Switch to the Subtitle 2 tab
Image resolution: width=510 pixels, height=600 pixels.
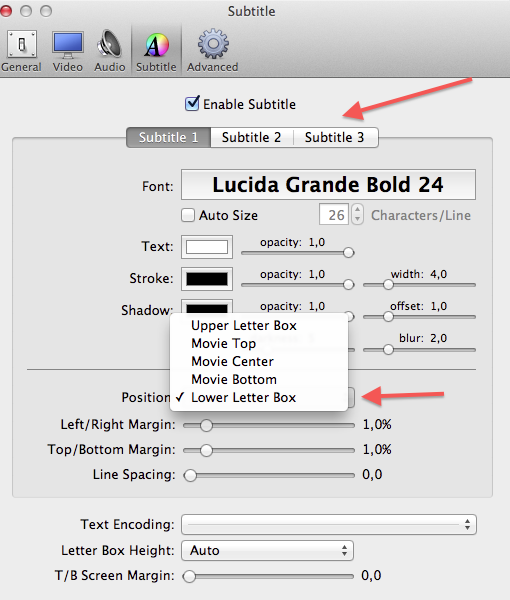click(251, 137)
